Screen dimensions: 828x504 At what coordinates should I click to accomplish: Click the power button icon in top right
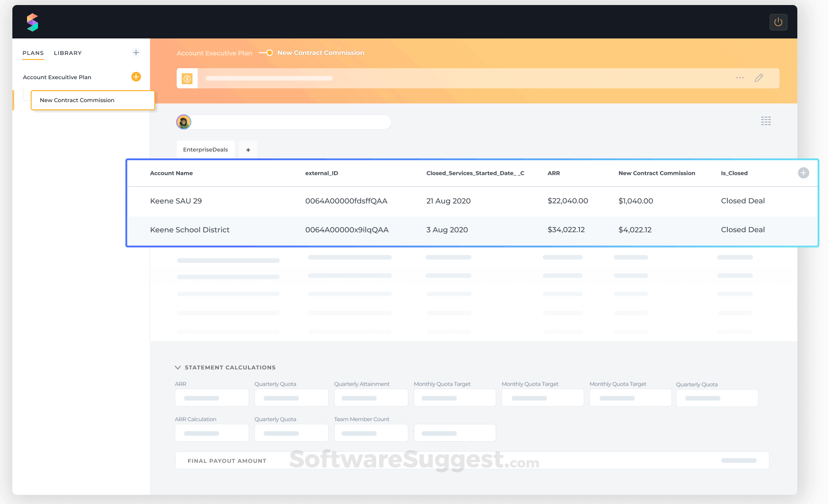click(x=778, y=22)
